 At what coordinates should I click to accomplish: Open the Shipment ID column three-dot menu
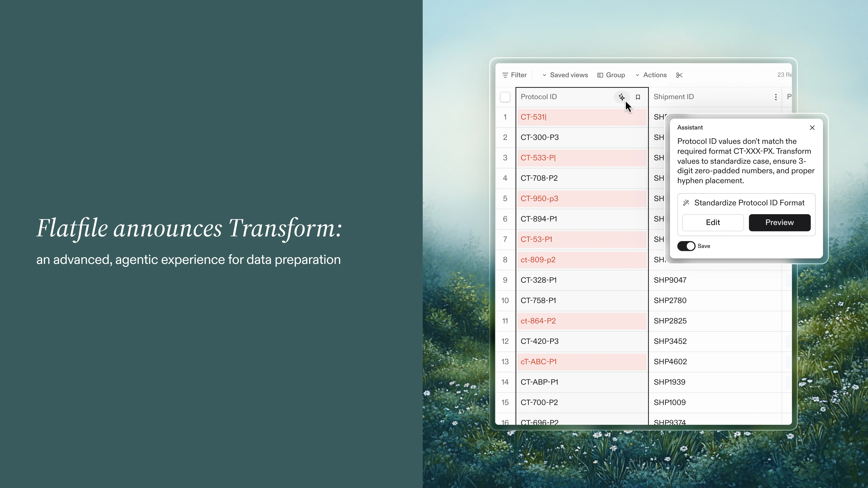click(x=776, y=97)
